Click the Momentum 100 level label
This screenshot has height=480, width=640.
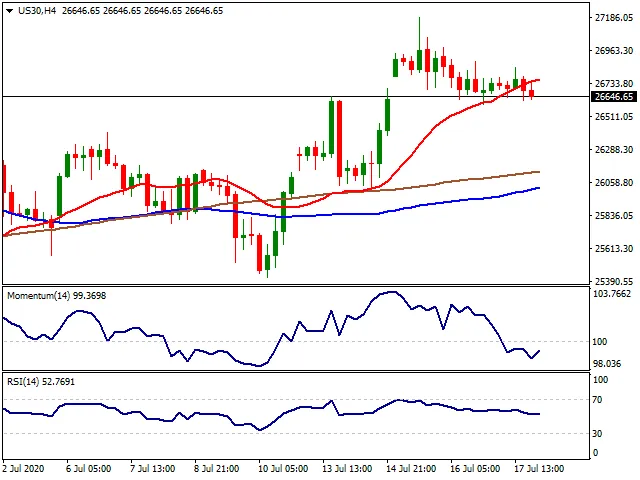click(600, 342)
